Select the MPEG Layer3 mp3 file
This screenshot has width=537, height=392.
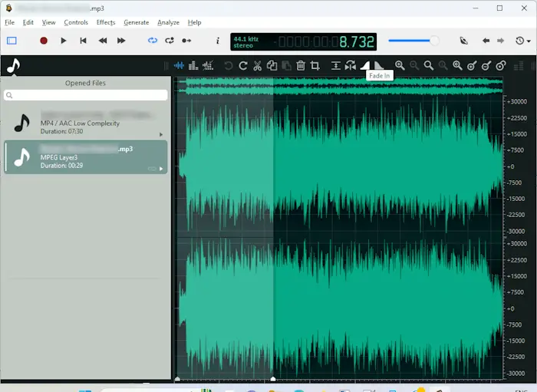86,156
